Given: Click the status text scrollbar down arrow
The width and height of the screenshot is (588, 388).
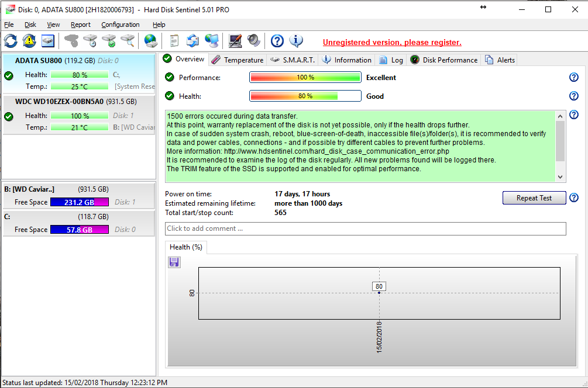Looking at the screenshot, I should [561, 177].
